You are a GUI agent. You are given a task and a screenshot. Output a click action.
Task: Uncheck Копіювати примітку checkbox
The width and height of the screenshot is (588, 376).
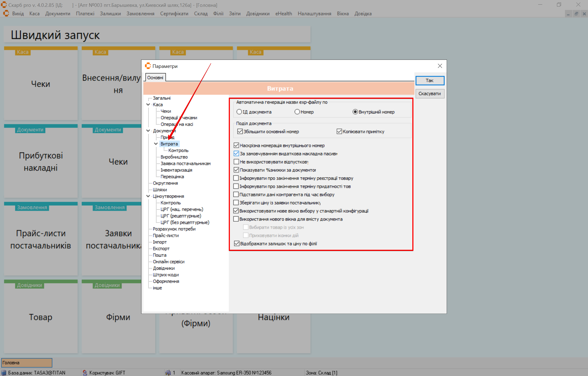click(339, 131)
